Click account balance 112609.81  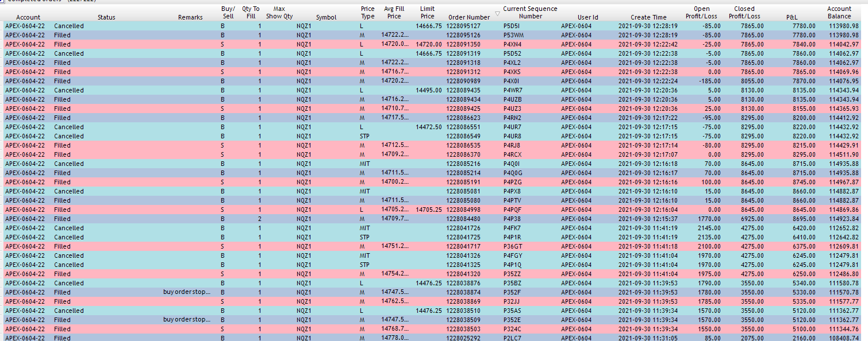pyautogui.click(x=844, y=246)
